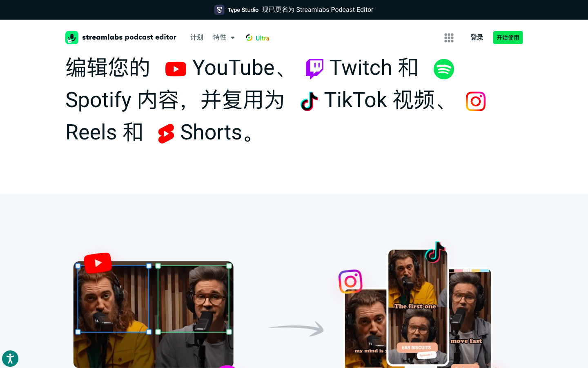588x368 pixels.
Task: Open the Ultra link
Action: [258, 38]
